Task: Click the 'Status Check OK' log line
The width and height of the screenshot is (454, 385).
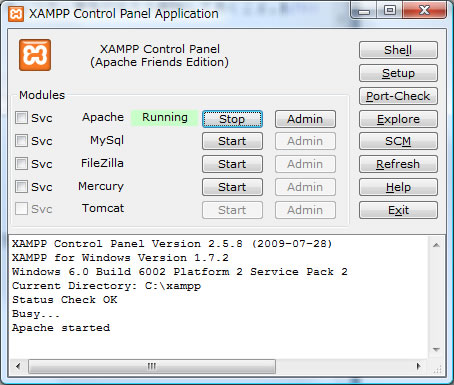Action: point(65,300)
